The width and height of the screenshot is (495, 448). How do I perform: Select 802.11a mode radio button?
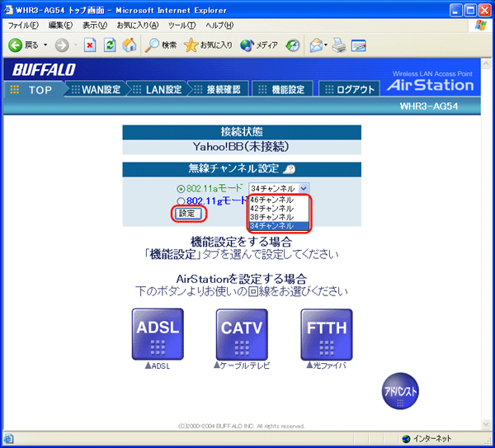click(x=181, y=189)
